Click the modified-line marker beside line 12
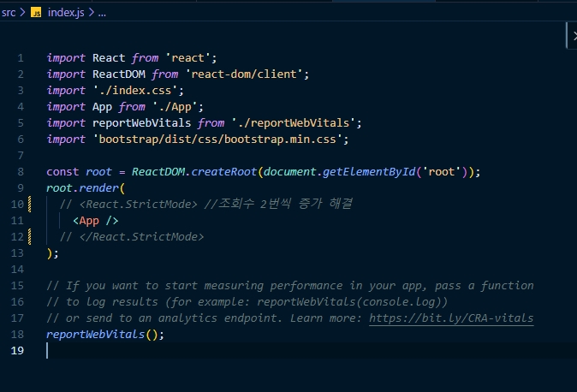This screenshot has width=577, height=392. (30, 237)
